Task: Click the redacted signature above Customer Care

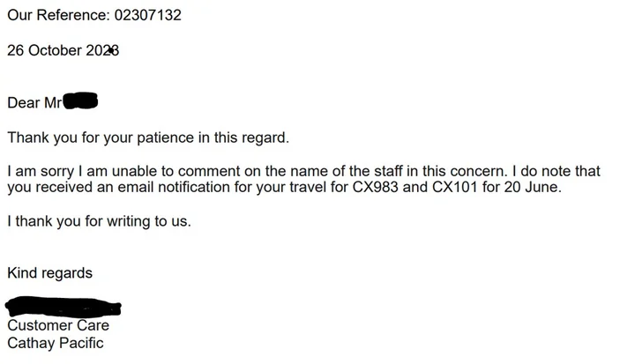Action: tap(63, 308)
